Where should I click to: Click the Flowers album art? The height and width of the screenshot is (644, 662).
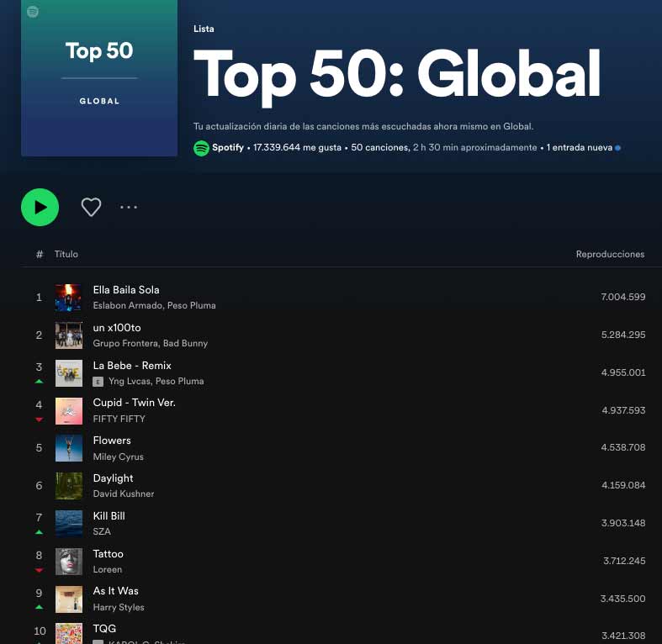(x=69, y=448)
